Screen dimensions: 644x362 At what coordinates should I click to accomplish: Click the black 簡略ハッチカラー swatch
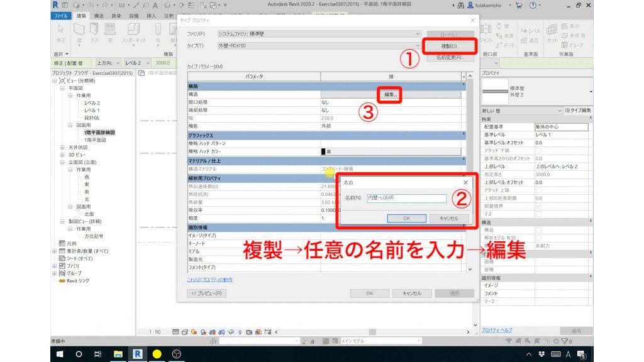[x=323, y=151]
